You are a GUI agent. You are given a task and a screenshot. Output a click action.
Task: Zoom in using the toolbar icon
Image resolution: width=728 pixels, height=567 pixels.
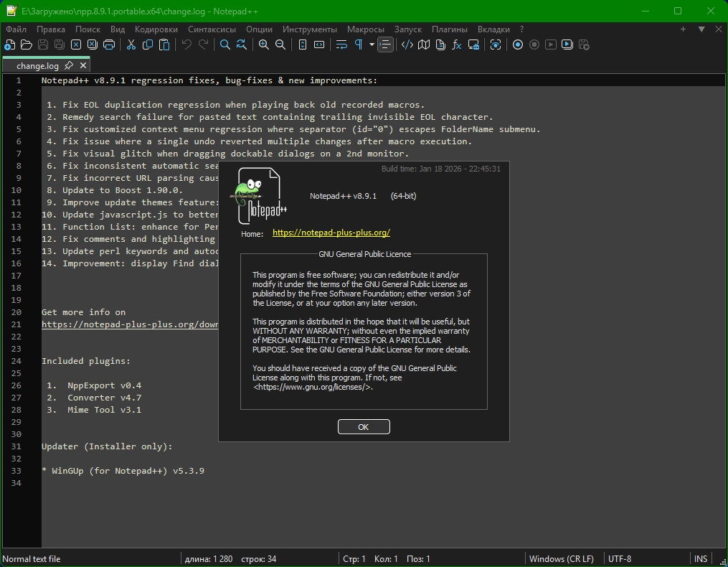(264, 44)
